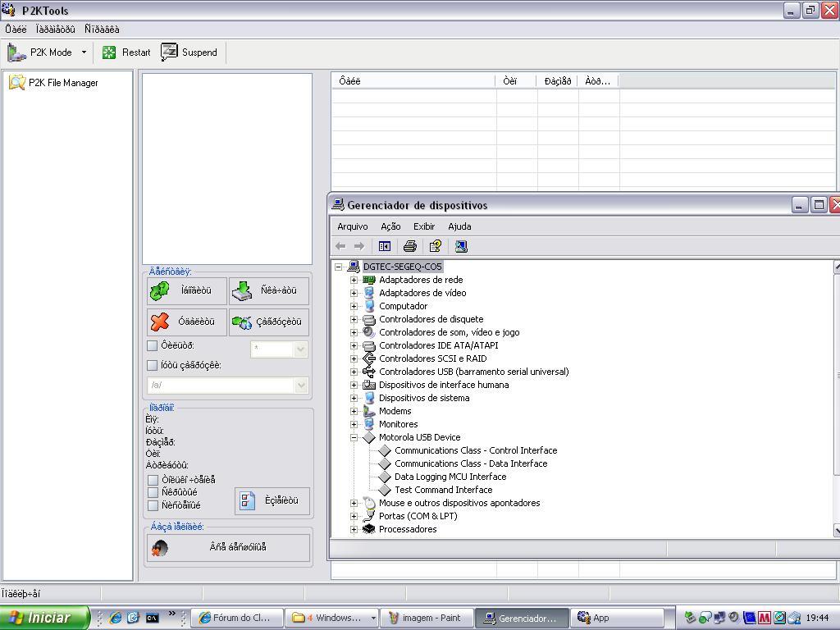Open the second P2KTools menu bar item
840x630 pixels.
(x=56, y=29)
